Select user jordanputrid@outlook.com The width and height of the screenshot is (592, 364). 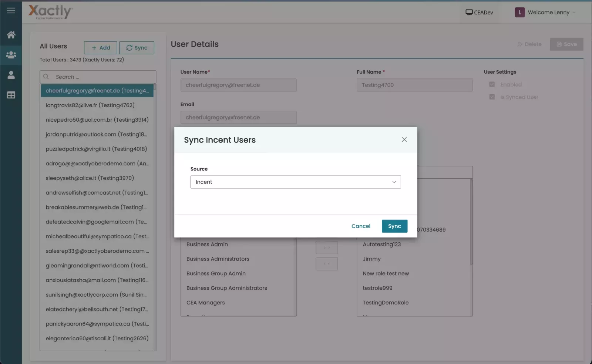[x=97, y=134]
